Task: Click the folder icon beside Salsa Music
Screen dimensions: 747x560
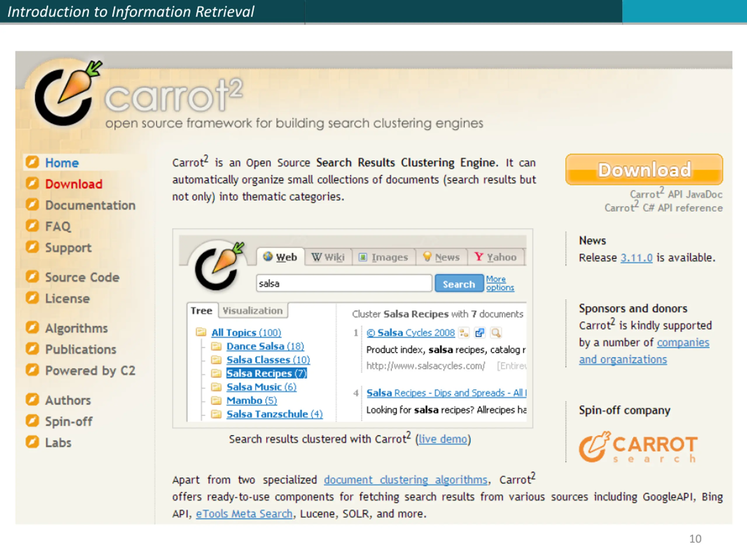Action: pyautogui.click(x=216, y=387)
